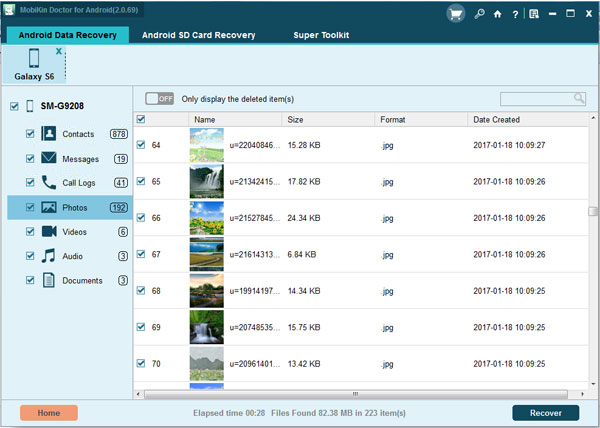Uncheck the Call Logs checkbox
The image size is (600, 428).
pos(30,182)
